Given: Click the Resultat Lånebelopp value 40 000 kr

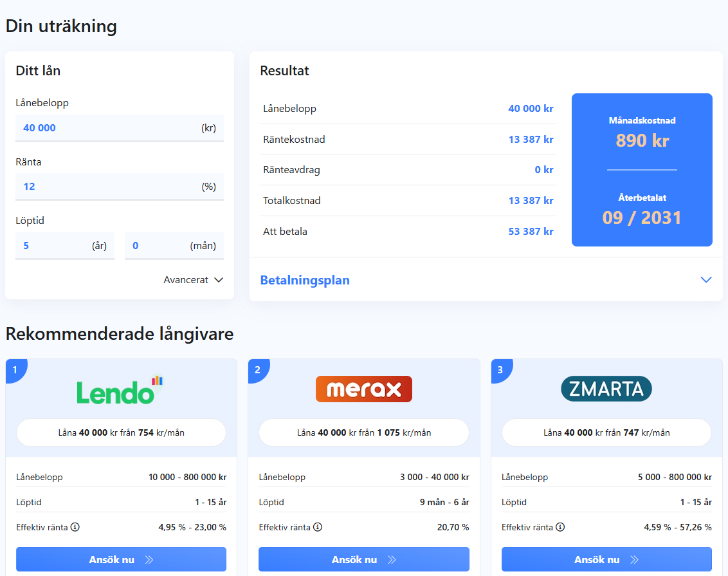Looking at the screenshot, I should pos(531,109).
